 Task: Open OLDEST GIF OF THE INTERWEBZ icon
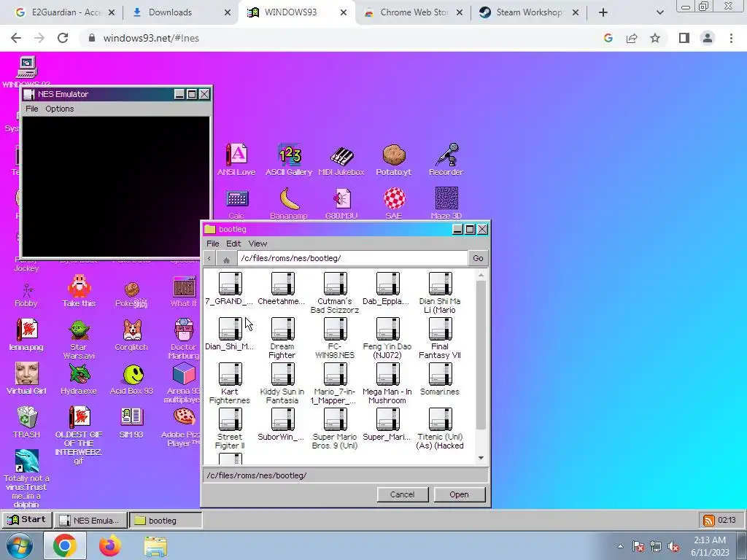pos(79,435)
